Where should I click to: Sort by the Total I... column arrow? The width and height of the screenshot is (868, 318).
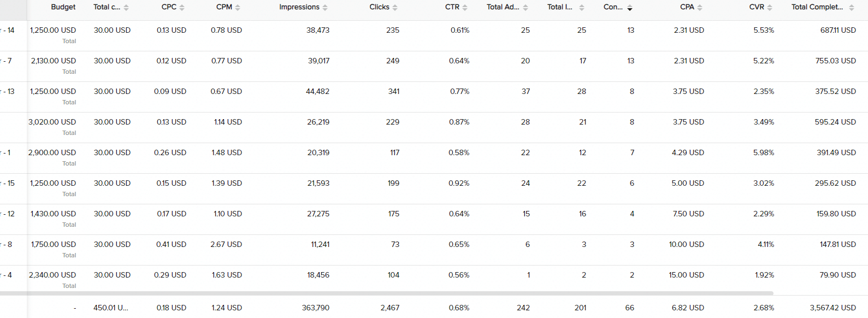582,8
